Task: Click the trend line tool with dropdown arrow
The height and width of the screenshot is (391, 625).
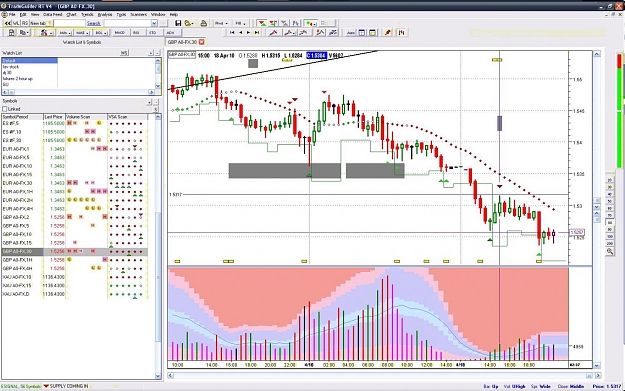Action: pyautogui.click(x=289, y=33)
